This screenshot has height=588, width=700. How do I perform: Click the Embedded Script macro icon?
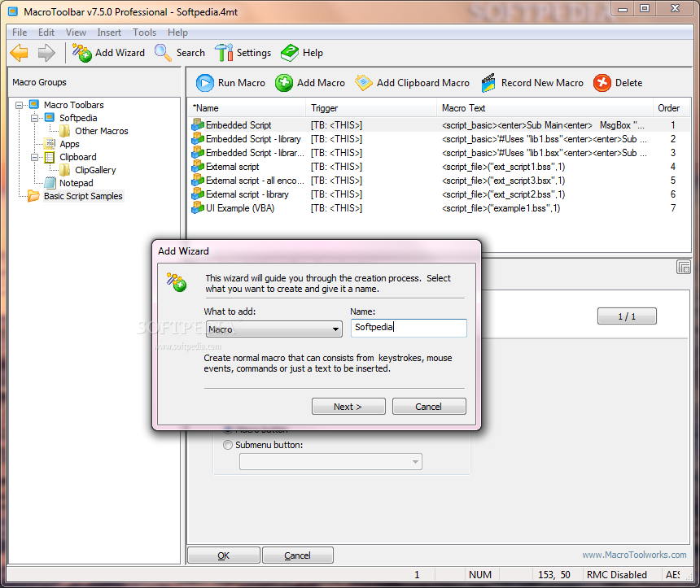[x=198, y=125]
